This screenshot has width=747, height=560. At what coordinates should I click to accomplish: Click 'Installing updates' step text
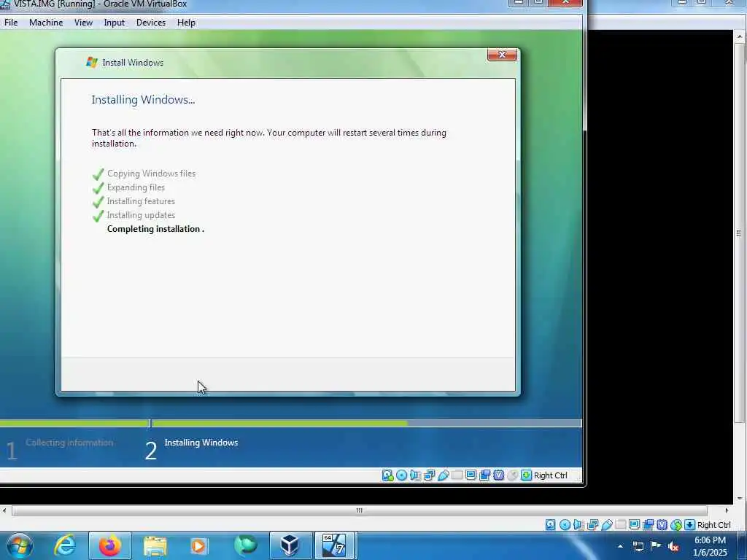click(141, 215)
